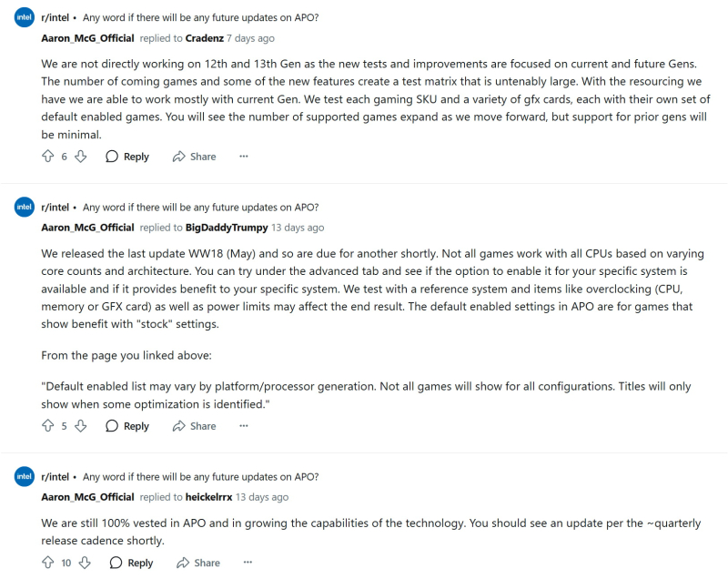Downvote the reply to BigDaddyTrumpy

81,426
